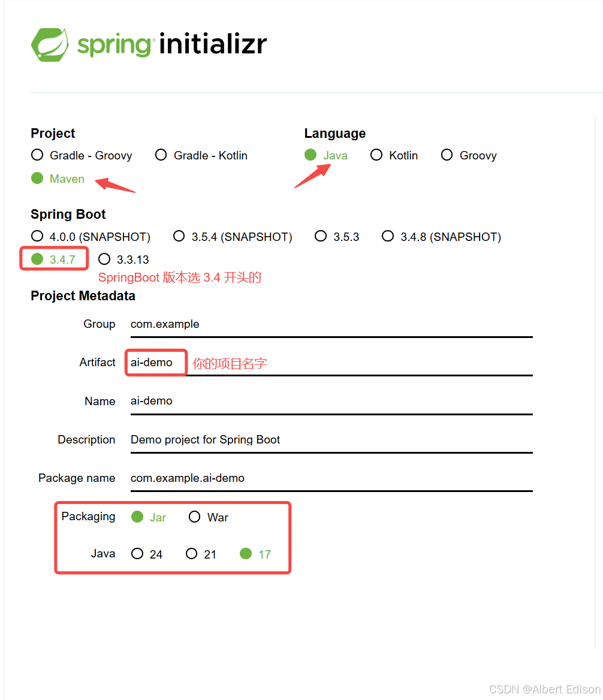603x700 pixels.
Task: Focus the Description input field
Action: 331,440
